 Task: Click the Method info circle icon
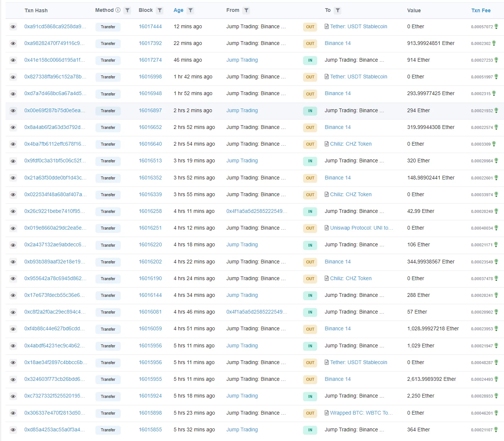point(118,10)
